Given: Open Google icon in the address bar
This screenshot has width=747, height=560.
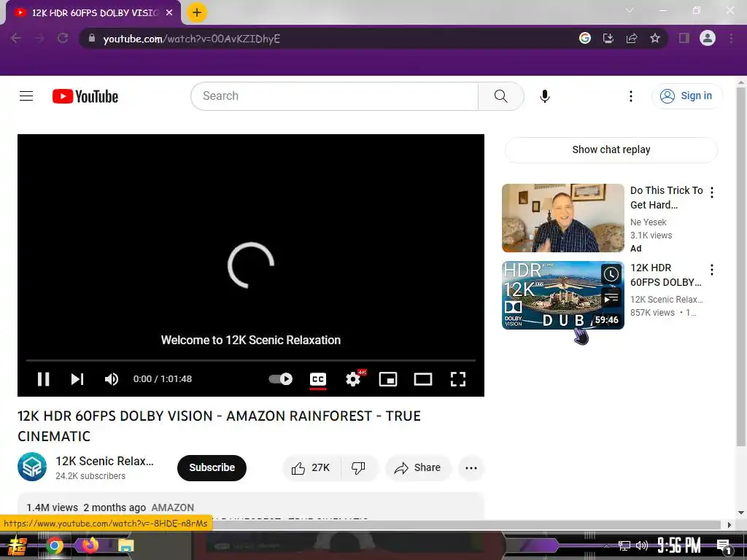Looking at the screenshot, I should pyautogui.click(x=585, y=38).
